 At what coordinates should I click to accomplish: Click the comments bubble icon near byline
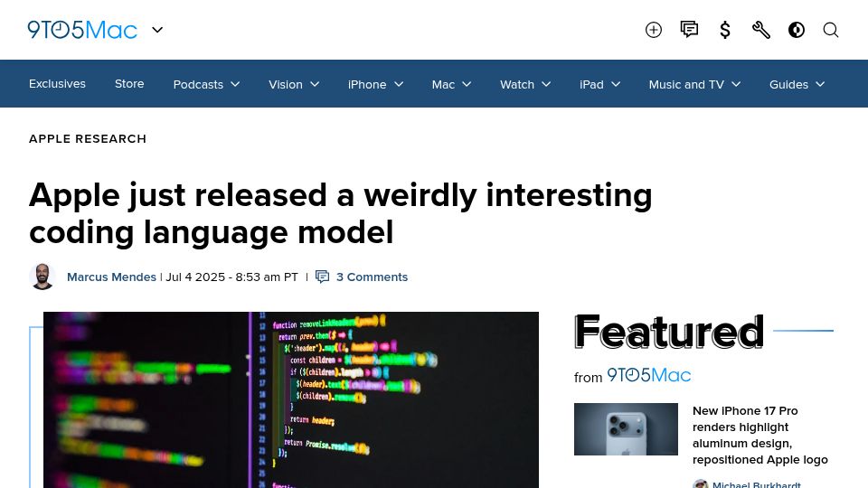(x=322, y=277)
